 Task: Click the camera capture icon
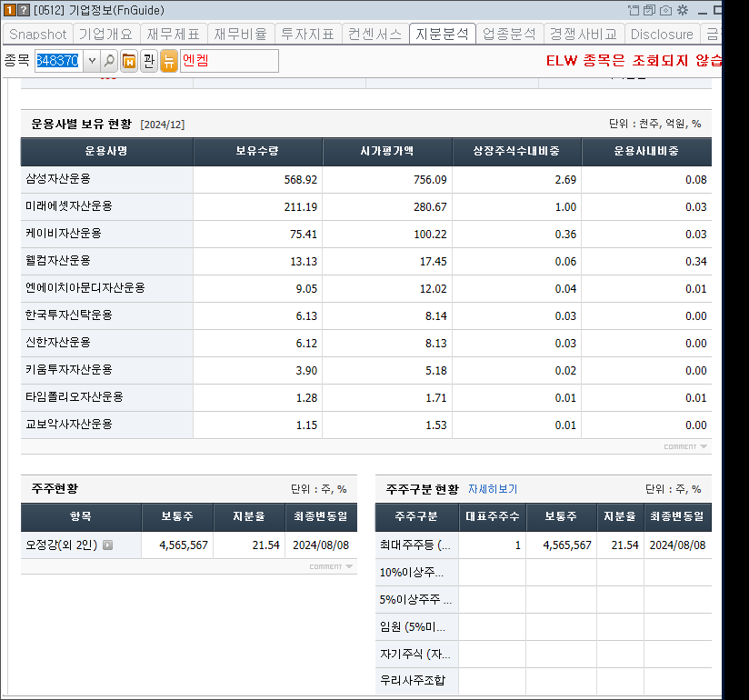pyautogui.click(x=665, y=10)
